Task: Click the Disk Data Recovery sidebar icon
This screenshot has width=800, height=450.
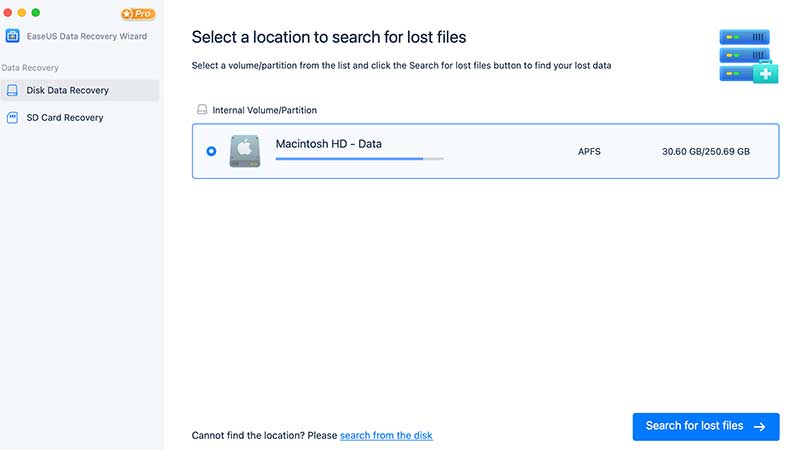Action: pos(12,90)
